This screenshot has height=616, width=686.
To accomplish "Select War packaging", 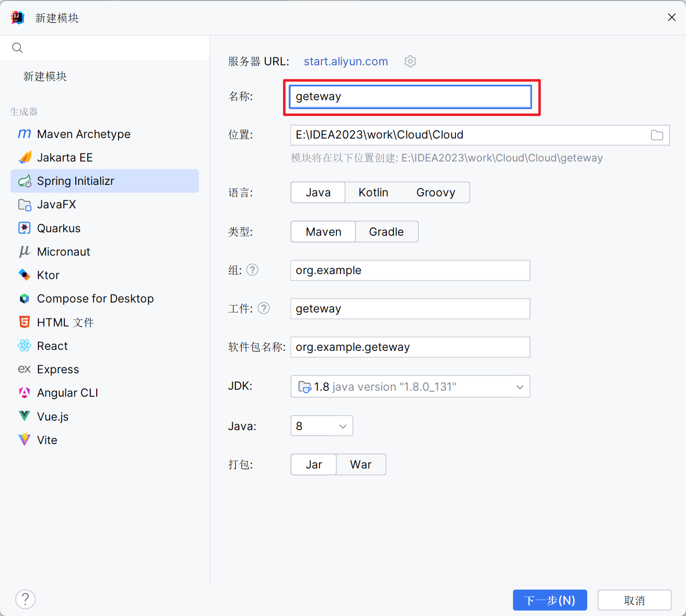I will (x=361, y=464).
